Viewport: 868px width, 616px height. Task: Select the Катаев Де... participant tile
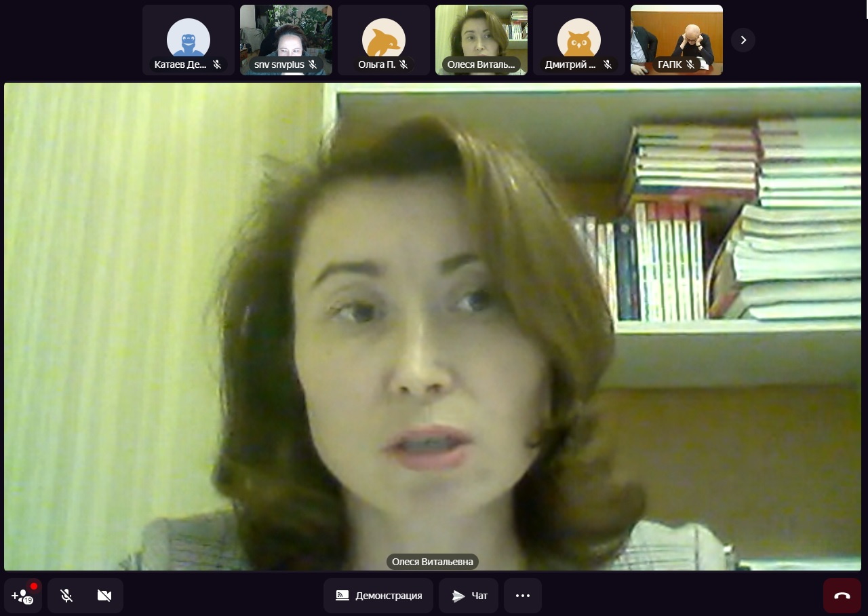point(189,40)
